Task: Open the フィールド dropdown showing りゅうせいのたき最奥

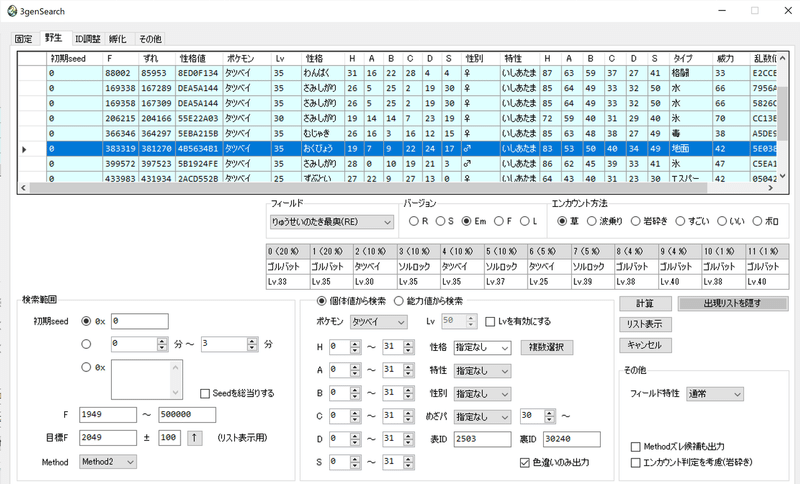Action: 332,222
